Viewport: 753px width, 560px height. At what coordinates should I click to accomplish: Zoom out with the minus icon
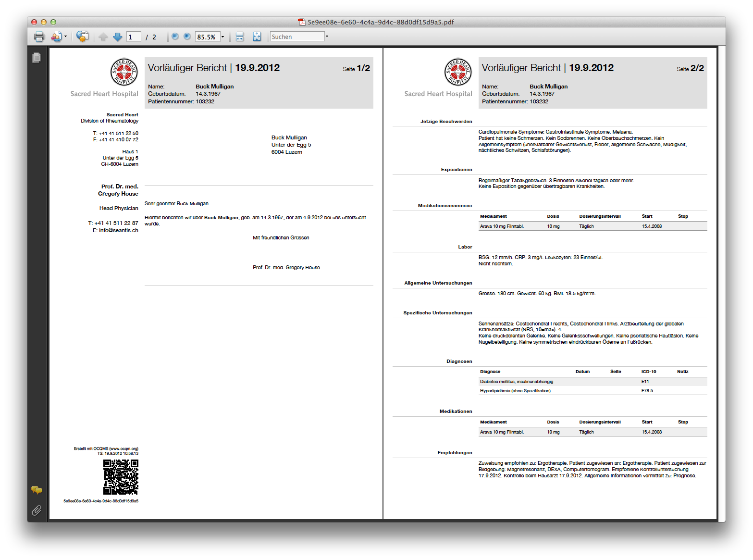tap(175, 37)
